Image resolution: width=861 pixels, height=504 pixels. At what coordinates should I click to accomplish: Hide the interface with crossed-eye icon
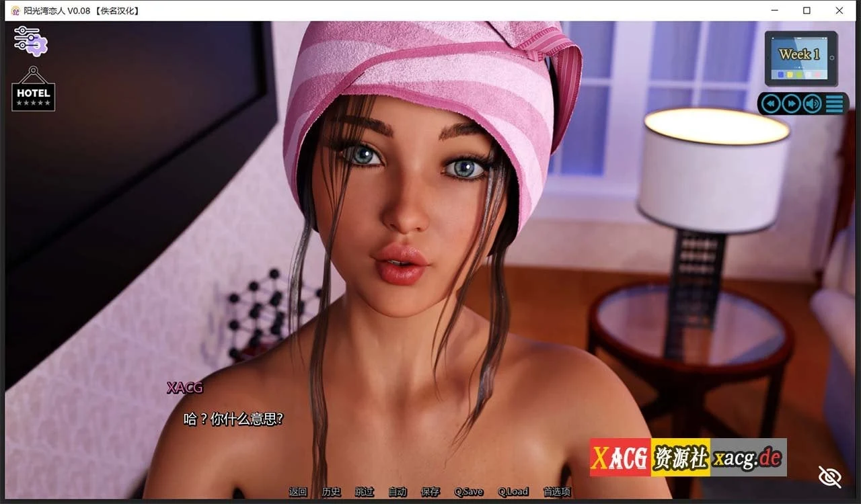830,476
